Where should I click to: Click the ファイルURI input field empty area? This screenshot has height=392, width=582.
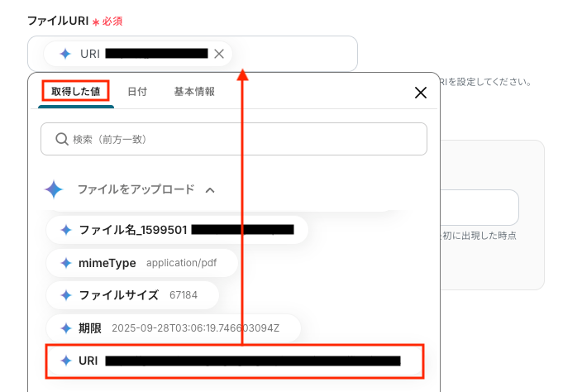293,54
